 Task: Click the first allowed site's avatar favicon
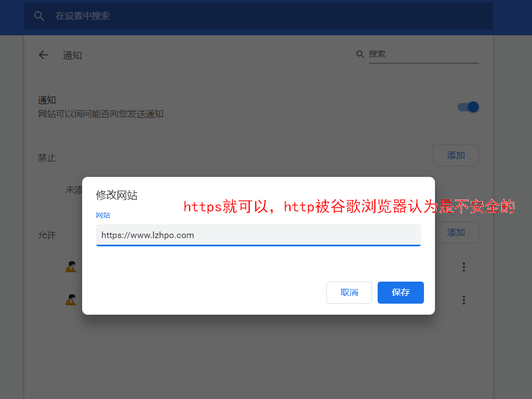tap(71, 267)
